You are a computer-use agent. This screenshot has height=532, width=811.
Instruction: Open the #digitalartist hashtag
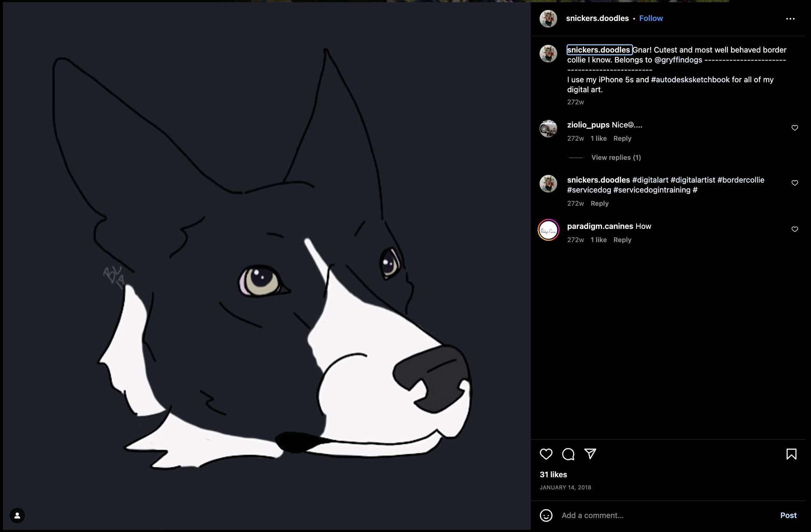693,180
